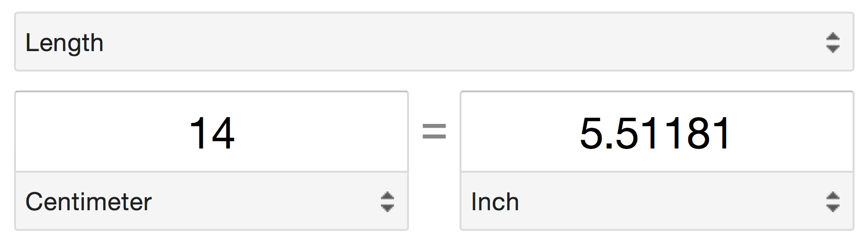This screenshot has height=243, width=868.
Task: Click the Inch selector's up-down arrow icon
Action: [832, 202]
